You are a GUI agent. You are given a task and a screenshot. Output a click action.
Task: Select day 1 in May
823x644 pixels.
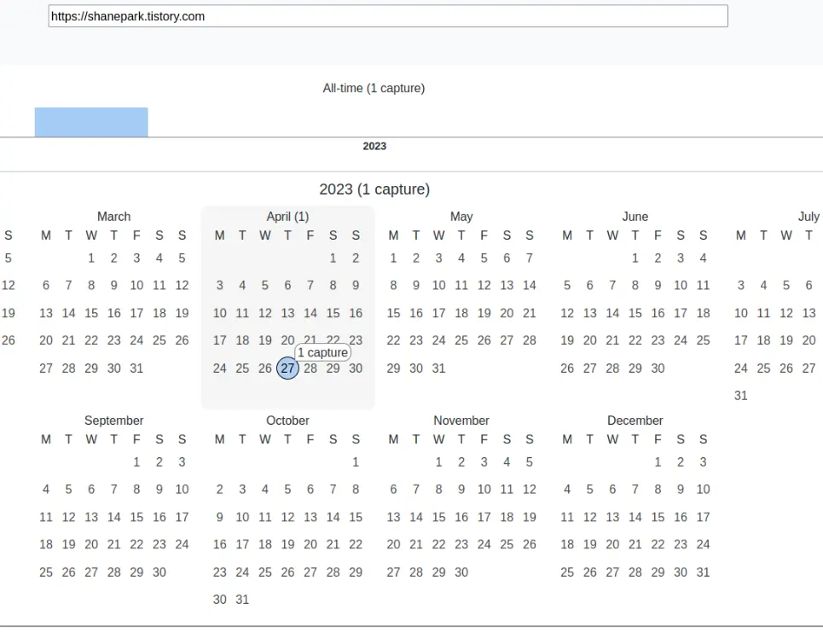click(x=393, y=258)
